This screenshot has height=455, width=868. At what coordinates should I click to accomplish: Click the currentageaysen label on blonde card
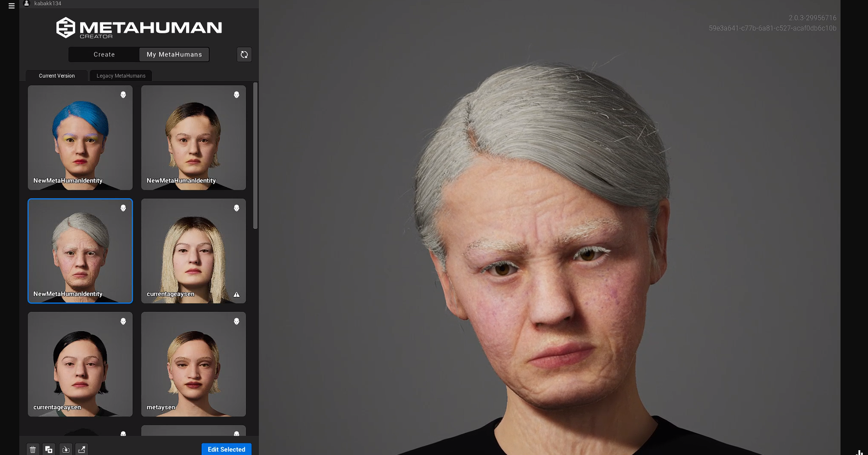(171, 294)
